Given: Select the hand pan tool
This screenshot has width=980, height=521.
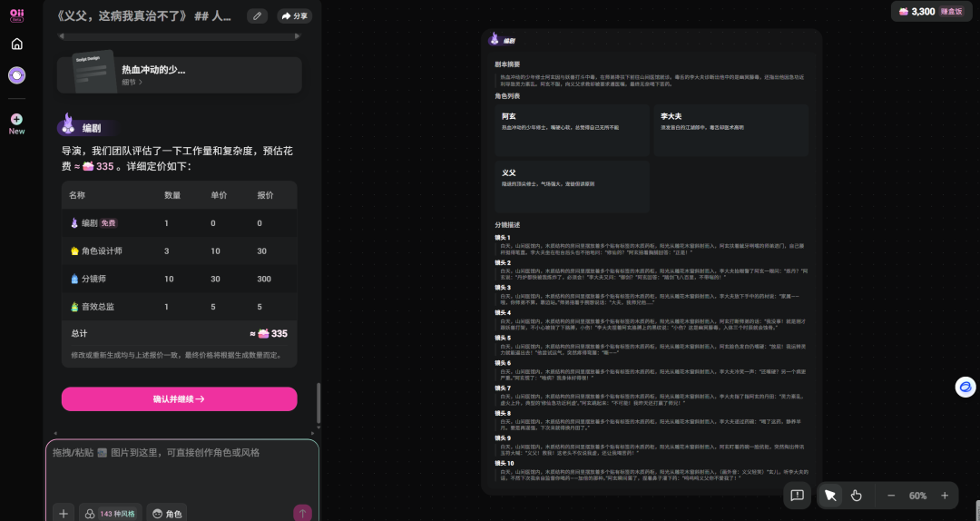Looking at the screenshot, I should (857, 496).
